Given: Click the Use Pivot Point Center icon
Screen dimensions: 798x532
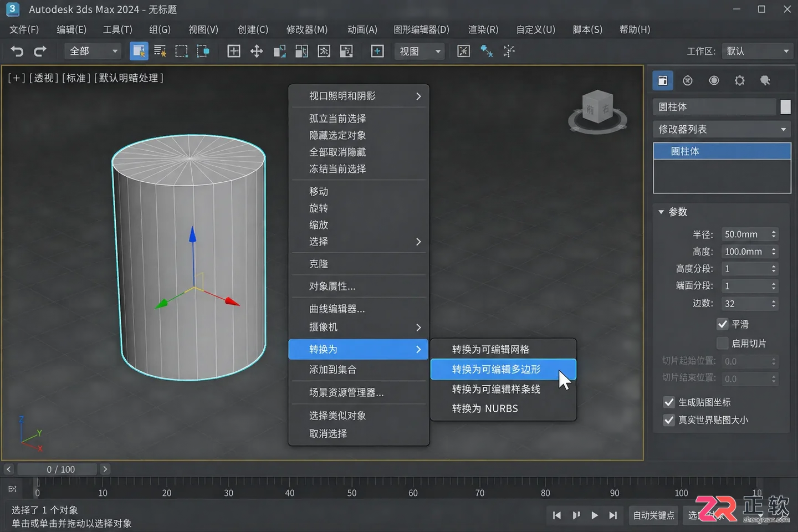Looking at the screenshot, I should (377, 52).
